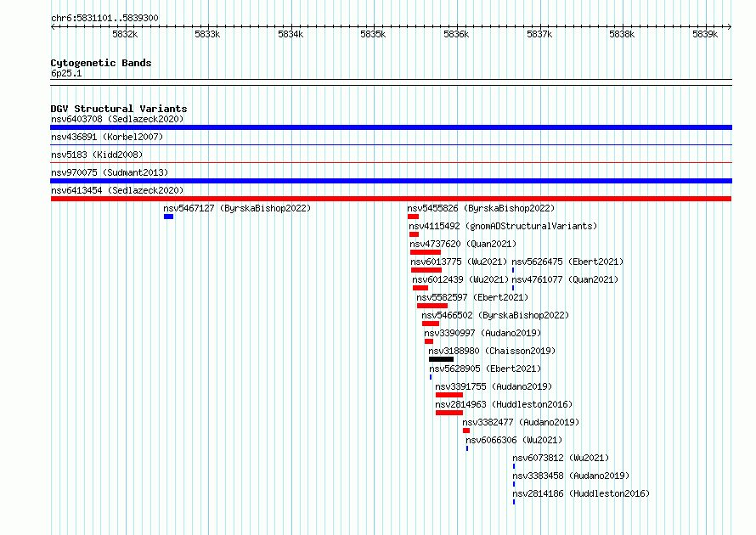The width and height of the screenshot is (756, 535).
Task: Click the nsv3391755 (Audano2019) label
Action: pos(494,386)
